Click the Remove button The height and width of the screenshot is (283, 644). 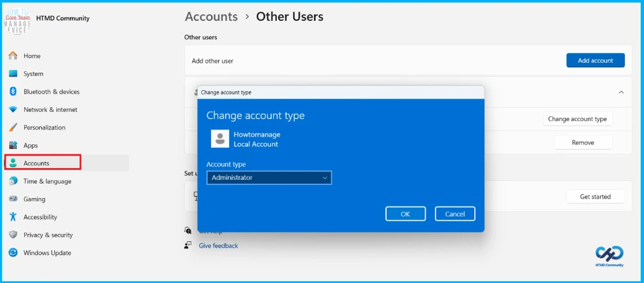point(583,142)
